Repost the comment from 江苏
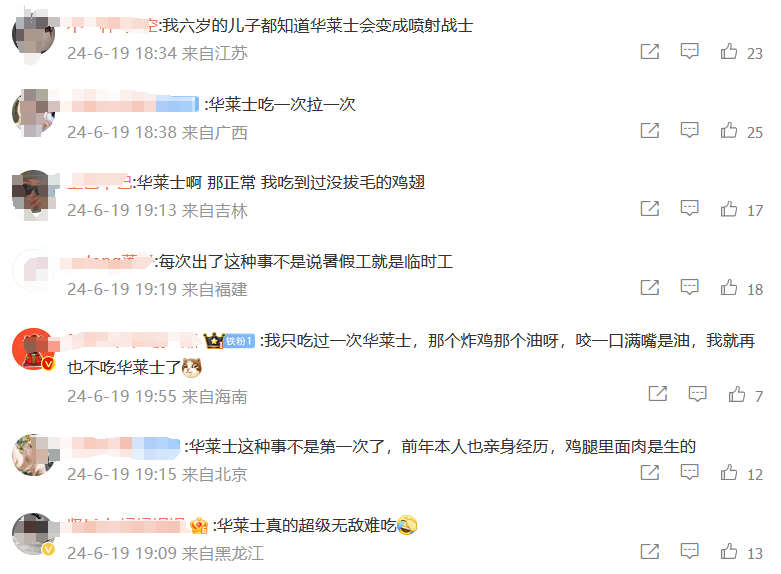 (x=650, y=51)
